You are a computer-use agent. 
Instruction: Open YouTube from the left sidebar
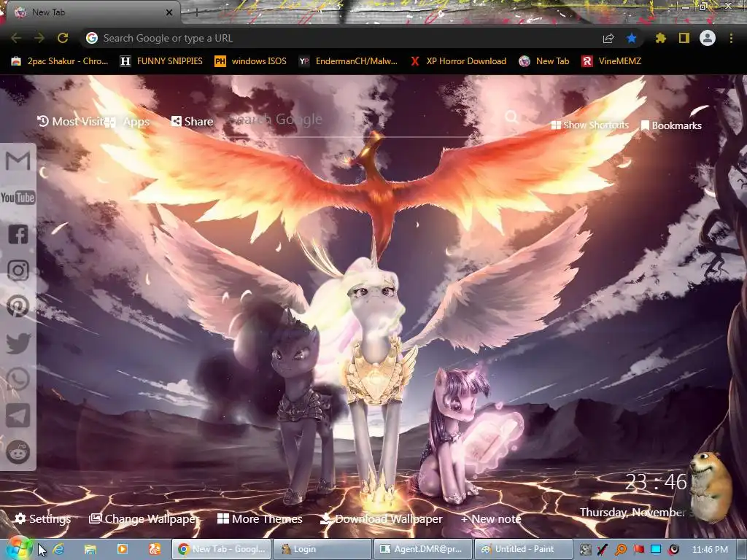point(18,197)
